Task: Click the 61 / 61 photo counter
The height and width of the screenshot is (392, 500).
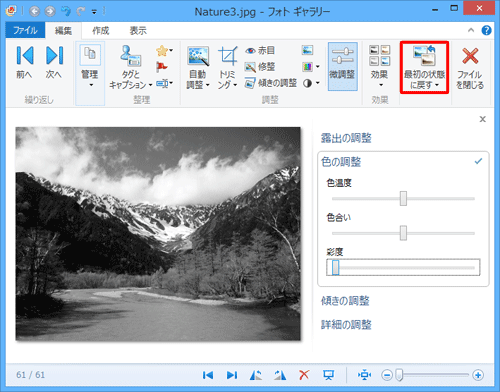Action: point(30,375)
